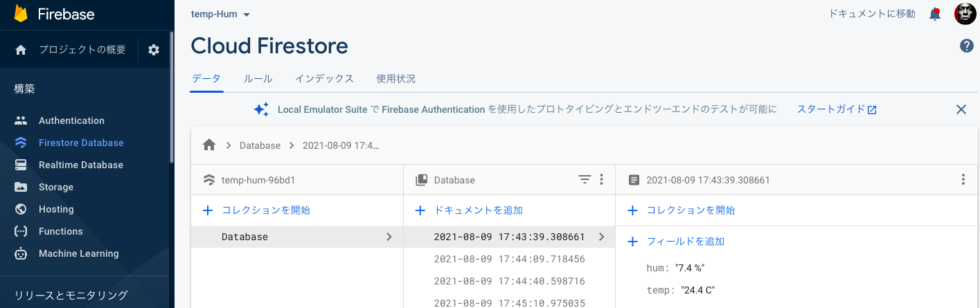This screenshot has width=980, height=308.
Task: Open the Database collection overflow menu
Action: coord(601,180)
